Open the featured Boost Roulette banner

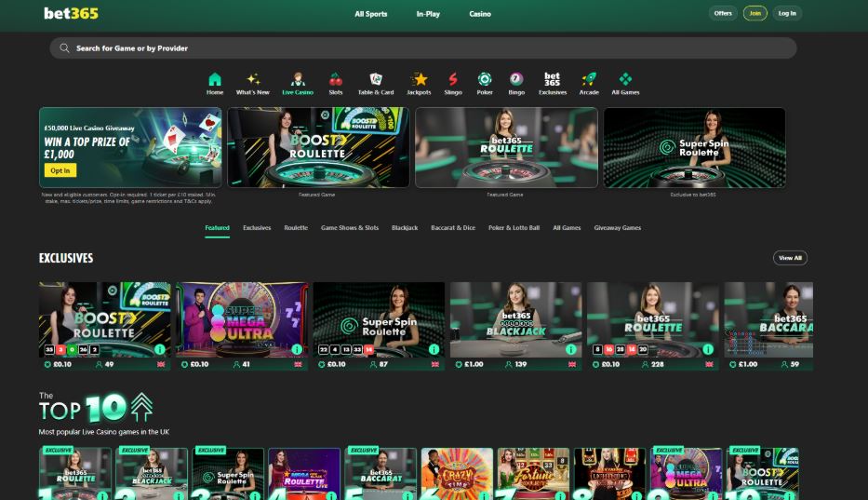coord(318,147)
